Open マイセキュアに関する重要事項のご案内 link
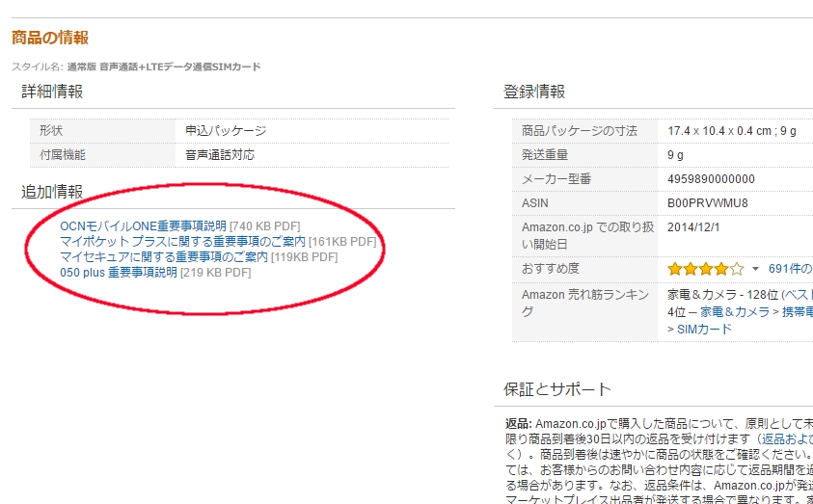The height and width of the screenshot is (504, 813). pos(164,257)
